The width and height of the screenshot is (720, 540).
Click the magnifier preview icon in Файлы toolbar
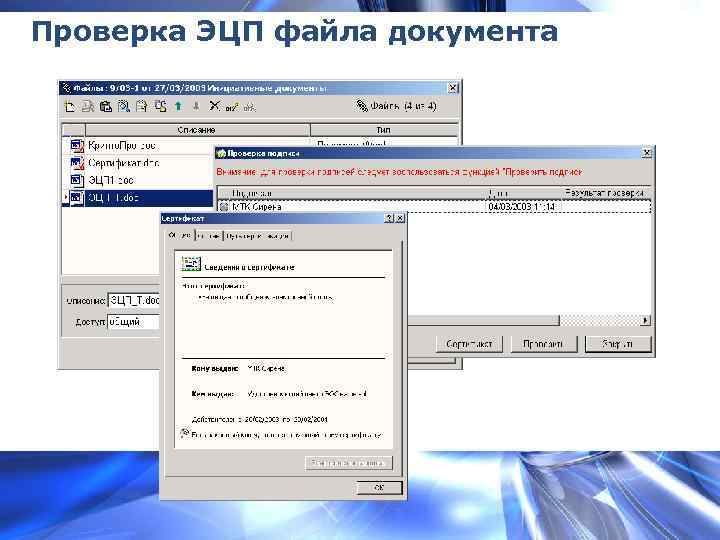click(x=124, y=107)
